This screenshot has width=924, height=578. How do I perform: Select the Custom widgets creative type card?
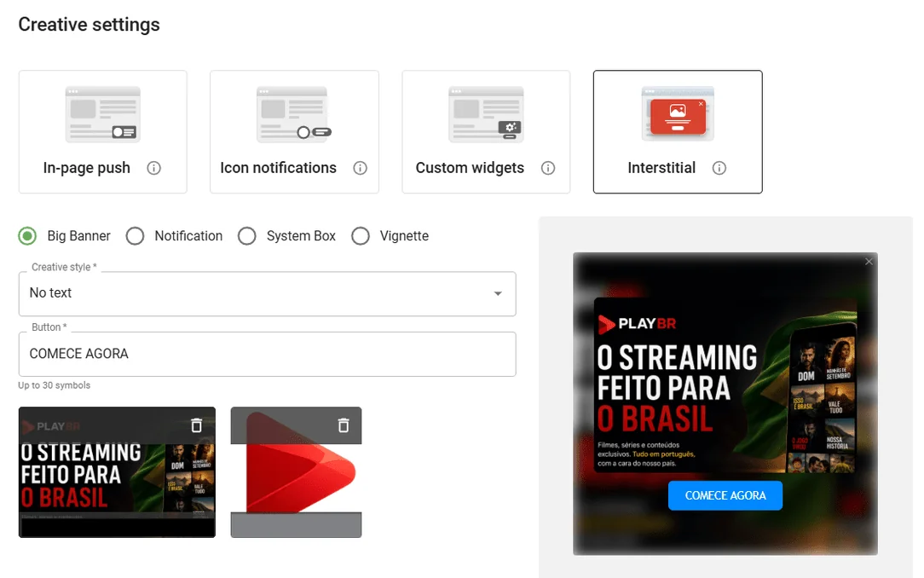(x=486, y=131)
